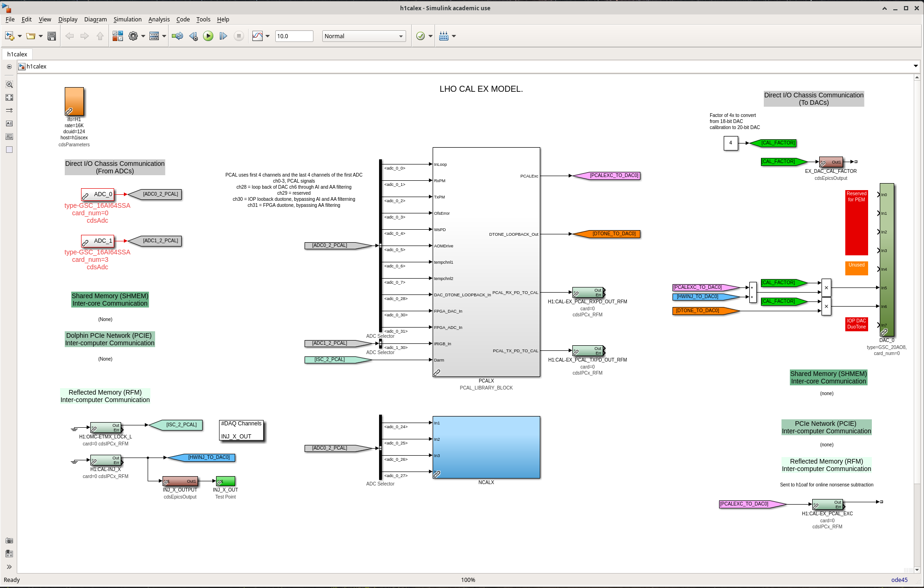Image resolution: width=924 pixels, height=588 pixels.
Task: Open Model Configuration Parameters gear icon
Action: click(133, 36)
